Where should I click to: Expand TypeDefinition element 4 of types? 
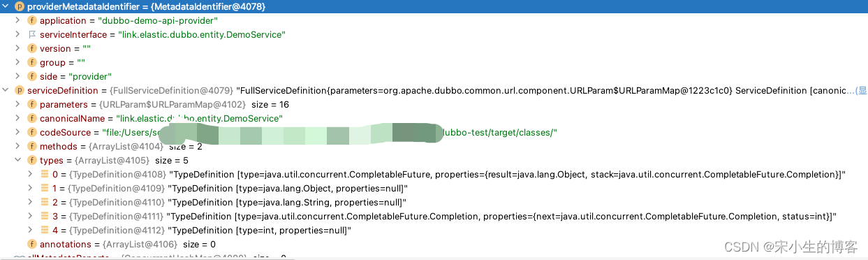pos(30,230)
